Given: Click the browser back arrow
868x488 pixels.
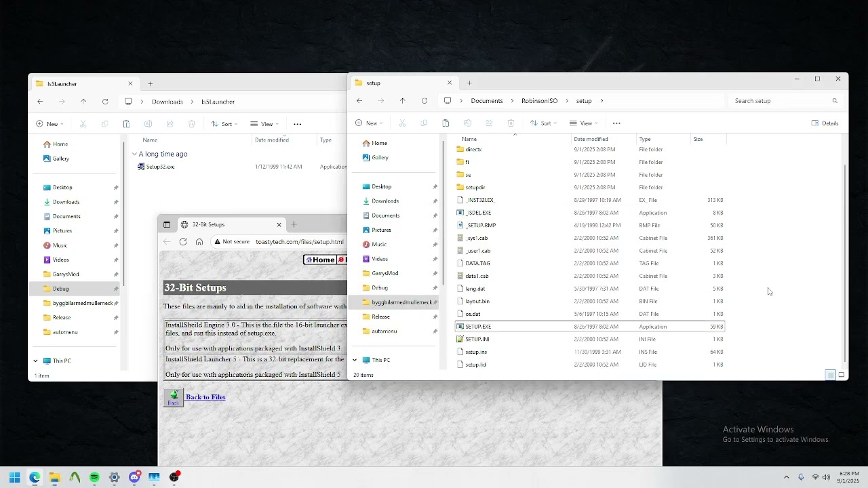Looking at the screenshot, I should pyautogui.click(x=167, y=242).
